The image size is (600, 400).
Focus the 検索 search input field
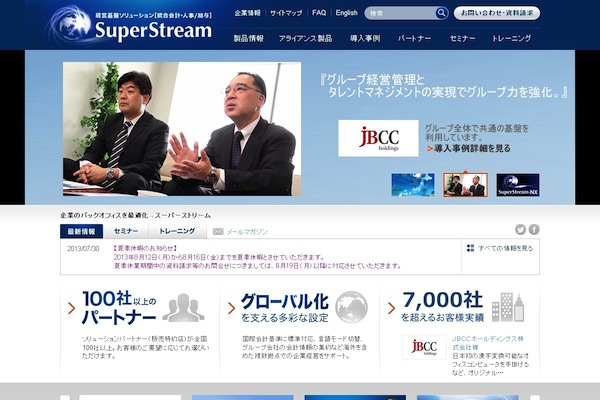pyautogui.click(x=400, y=13)
